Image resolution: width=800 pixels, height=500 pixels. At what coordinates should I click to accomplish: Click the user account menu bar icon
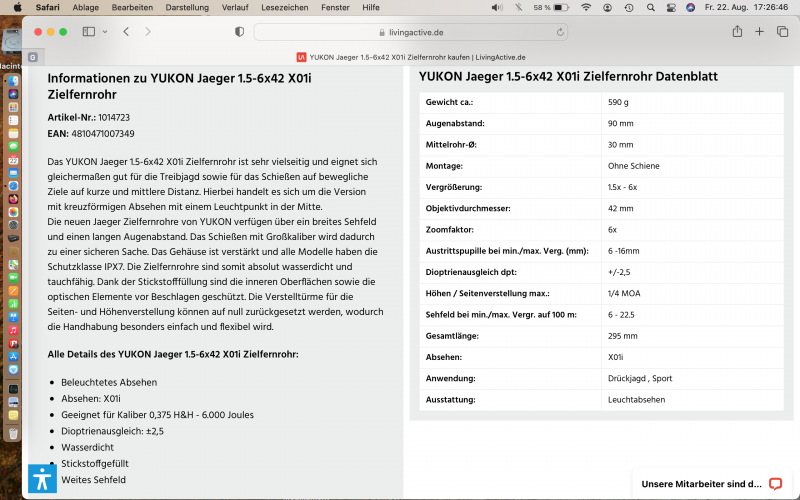(x=608, y=7)
